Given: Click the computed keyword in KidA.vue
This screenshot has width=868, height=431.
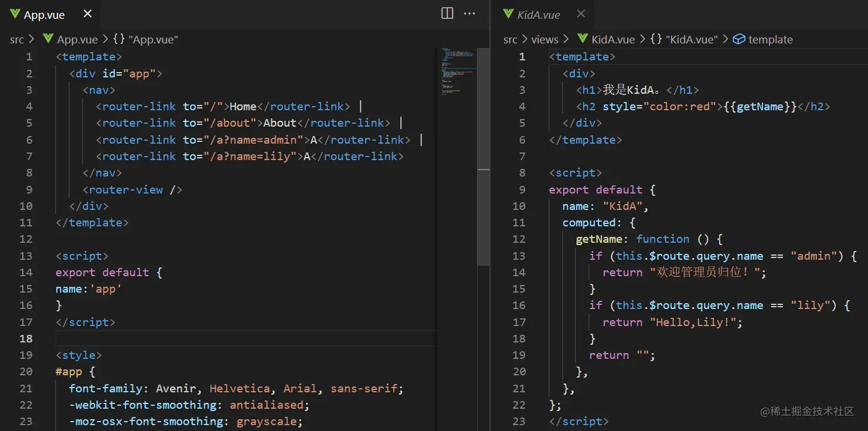Looking at the screenshot, I should tap(589, 222).
